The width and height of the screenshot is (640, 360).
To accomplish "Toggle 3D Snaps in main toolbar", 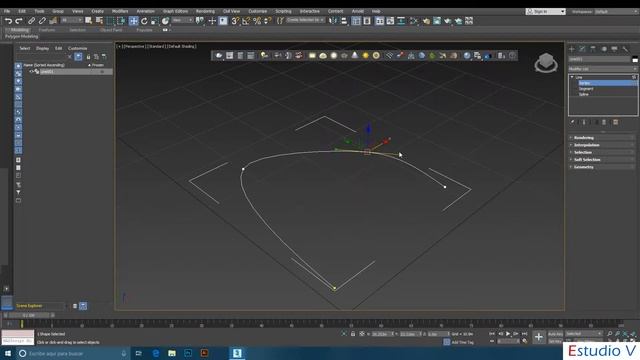I will pyautogui.click(x=235, y=21).
